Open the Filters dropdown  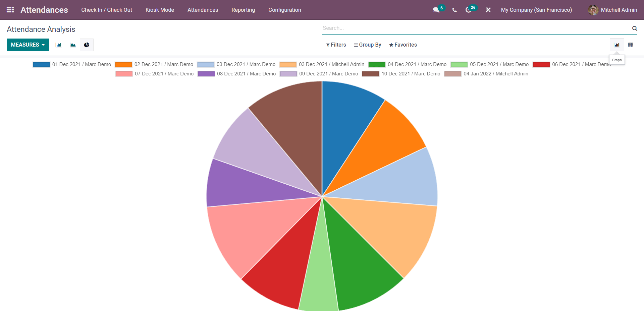tap(336, 45)
